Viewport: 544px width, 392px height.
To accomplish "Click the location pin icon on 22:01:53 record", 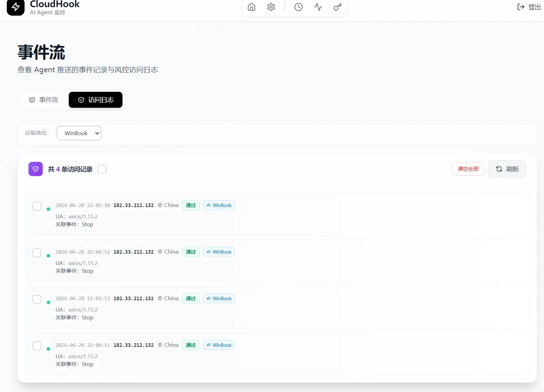I will (x=160, y=298).
